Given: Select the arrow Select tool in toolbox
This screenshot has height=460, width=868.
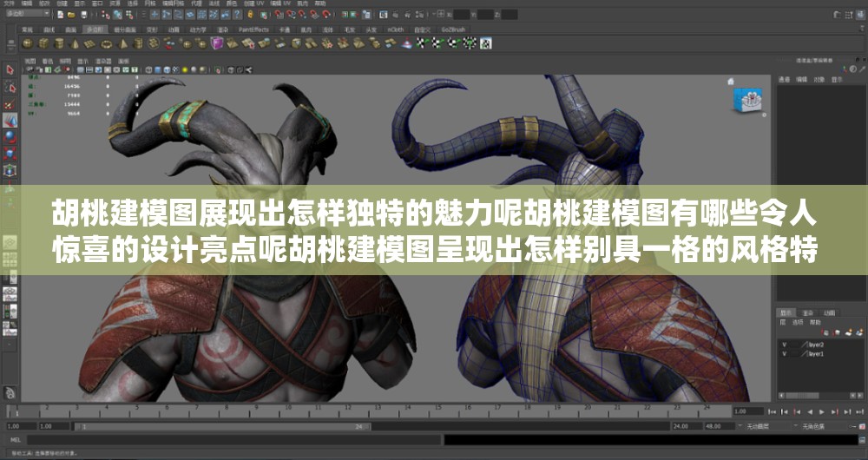Looking at the screenshot, I should 10,69.
